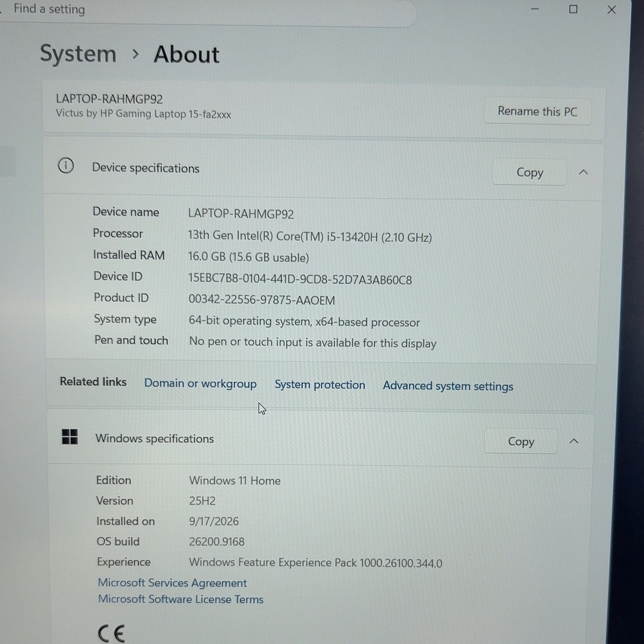This screenshot has width=644, height=644.
Task: Select the System type value text
Action: (304, 322)
